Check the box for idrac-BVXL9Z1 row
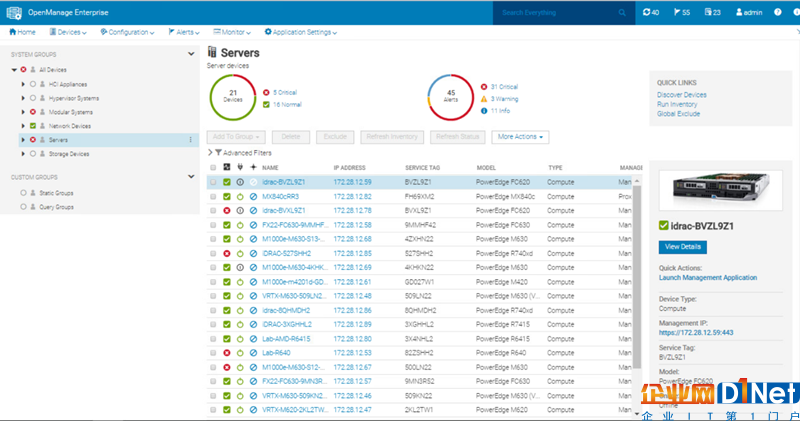Image resolution: width=800 pixels, height=421 pixels. 213,211
